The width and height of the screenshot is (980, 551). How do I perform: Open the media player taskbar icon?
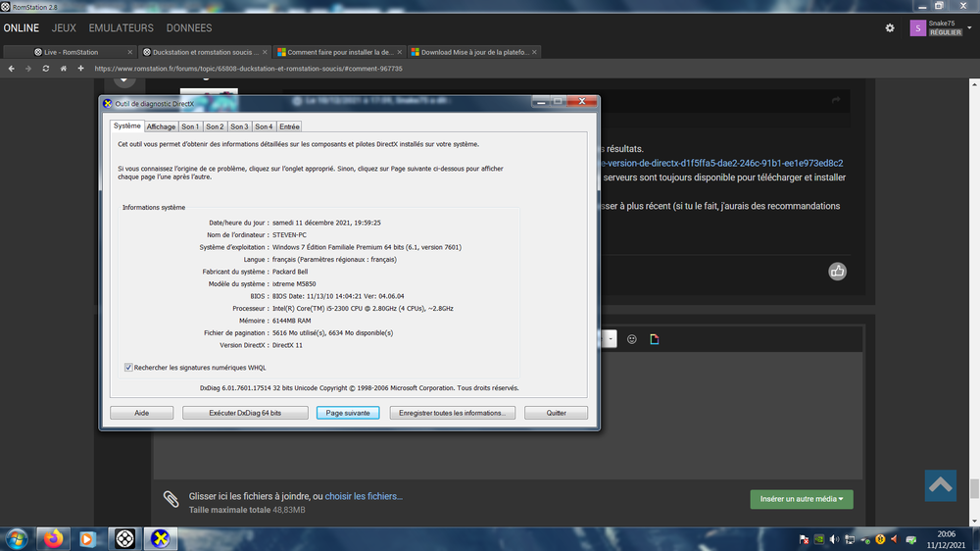coord(87,538)
